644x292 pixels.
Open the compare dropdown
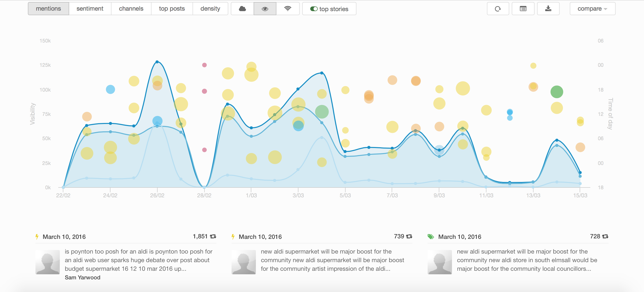coord(592,9)
